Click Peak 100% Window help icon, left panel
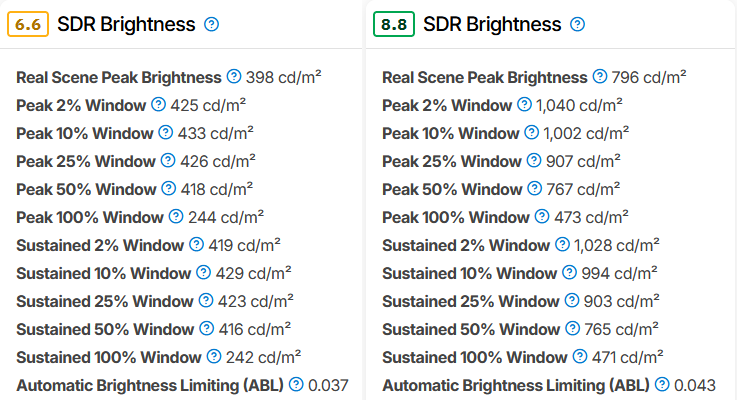This screenshot has height=400, width=737. point(176,216)
